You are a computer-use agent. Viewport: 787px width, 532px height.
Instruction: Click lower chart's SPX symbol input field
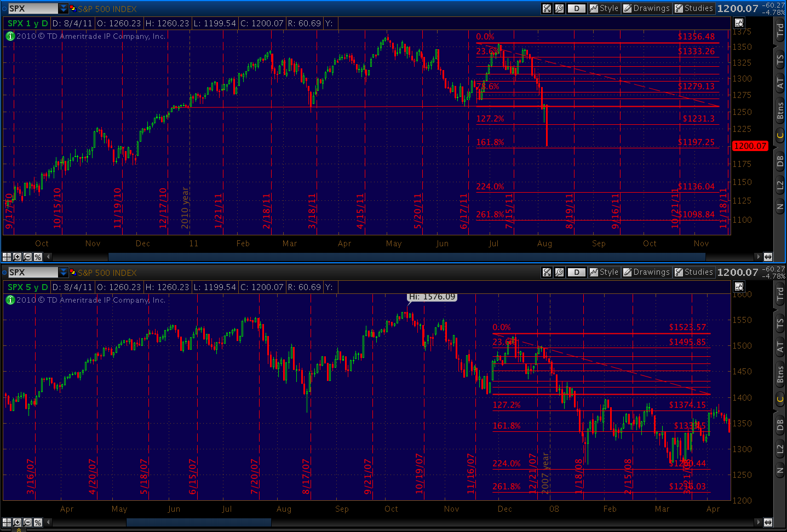click(33, 272)
